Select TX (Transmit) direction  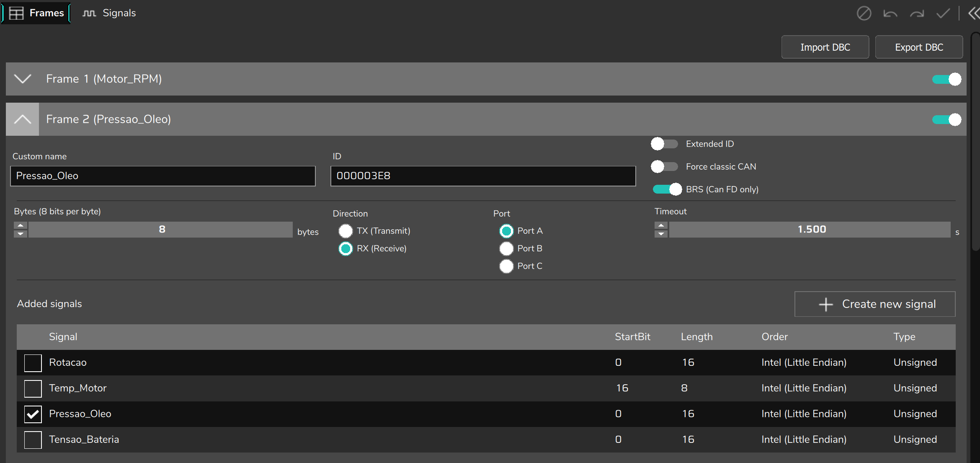point(346,231)
